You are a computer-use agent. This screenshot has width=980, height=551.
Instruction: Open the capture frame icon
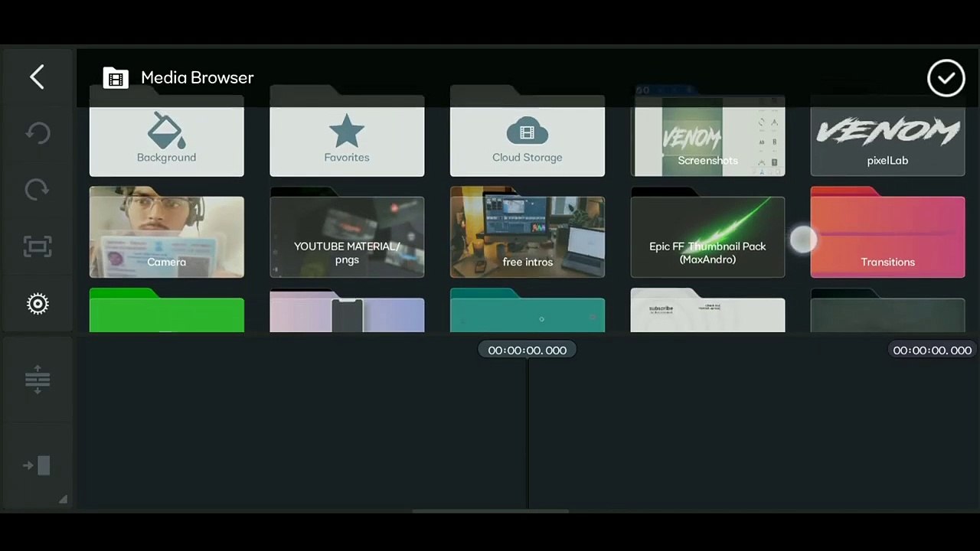tap(38, 246)
